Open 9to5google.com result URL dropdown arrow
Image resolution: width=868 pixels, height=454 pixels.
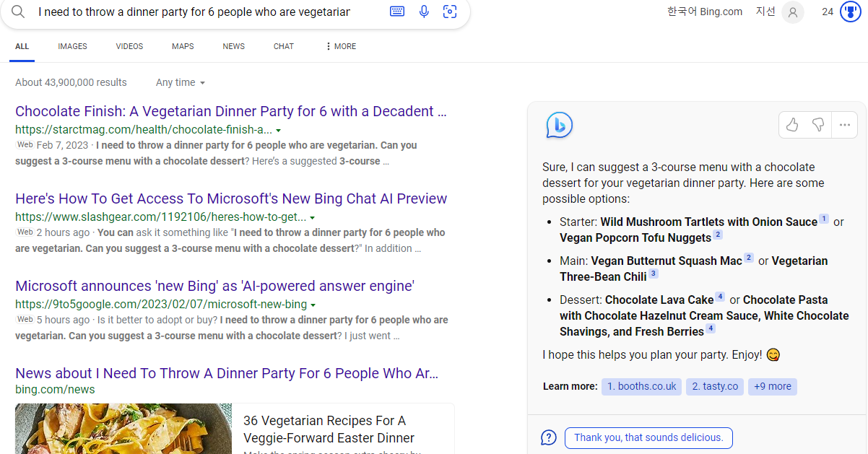click(x=313, y=305)
